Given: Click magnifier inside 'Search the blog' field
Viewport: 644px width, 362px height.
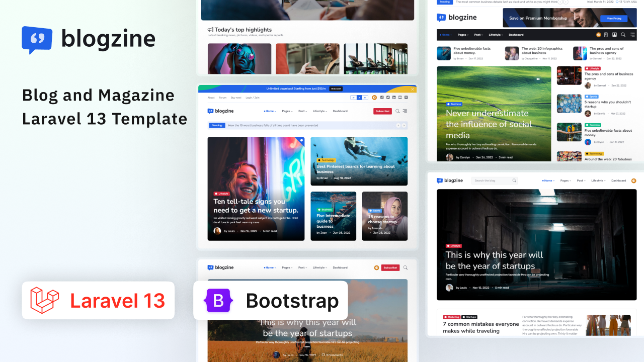Looking at the screenshot, I should (514, 180).
